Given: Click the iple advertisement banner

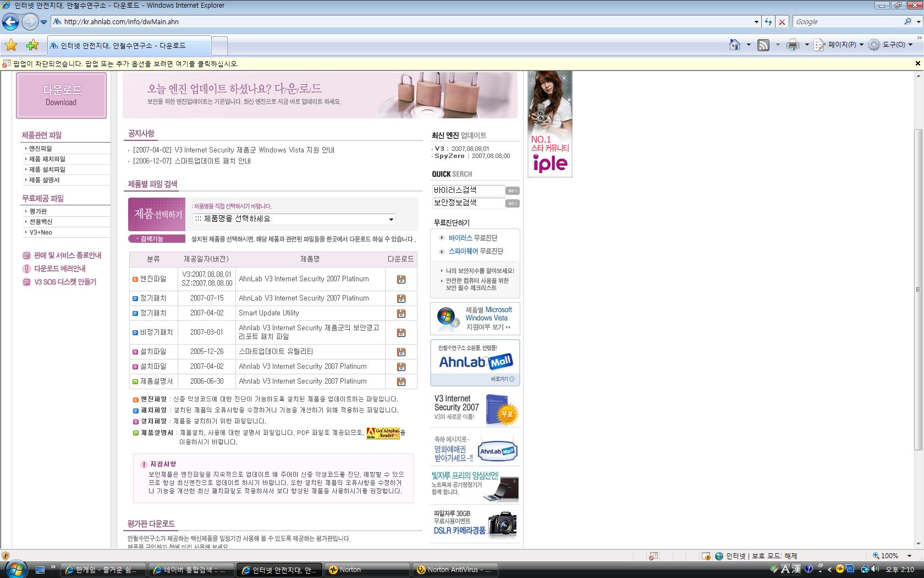Looking at the screenshot, I should pyautogui.click(x=549, y=124).
